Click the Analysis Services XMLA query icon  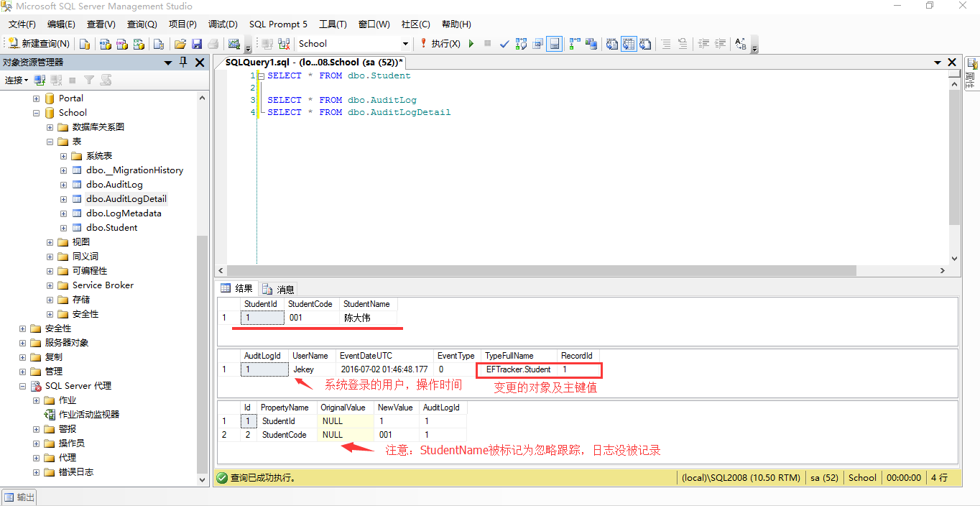click(139, 44)
